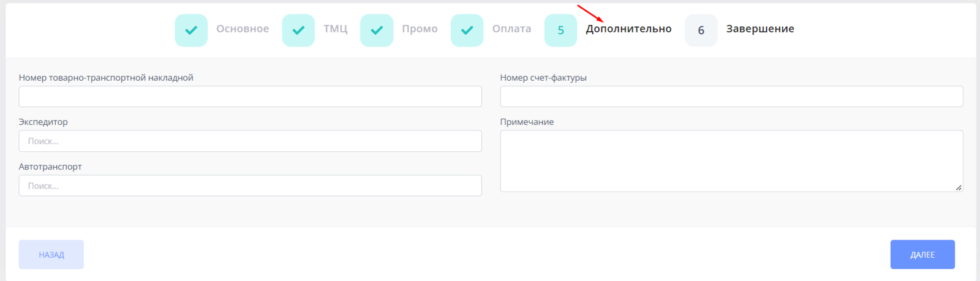Focus the Номер товарно-транспортной накладной field
The image size is (980, 281).
click(x=250, y=97)
